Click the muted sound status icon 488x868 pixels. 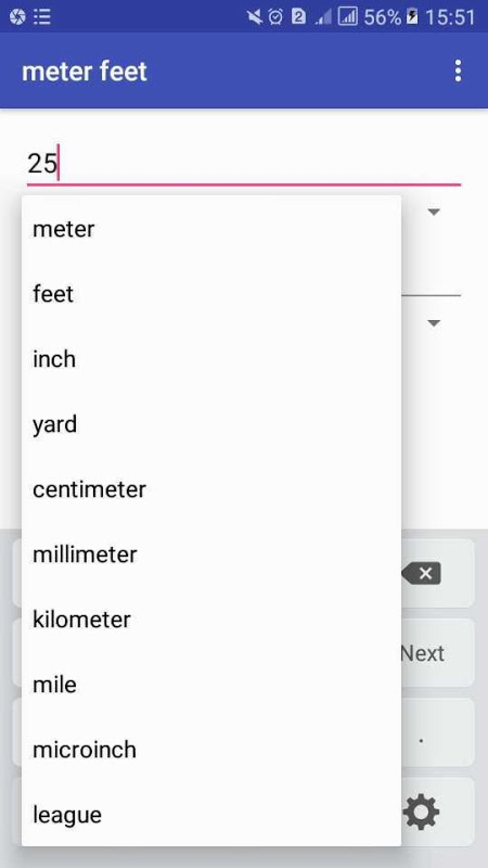[x=255, y=16]
